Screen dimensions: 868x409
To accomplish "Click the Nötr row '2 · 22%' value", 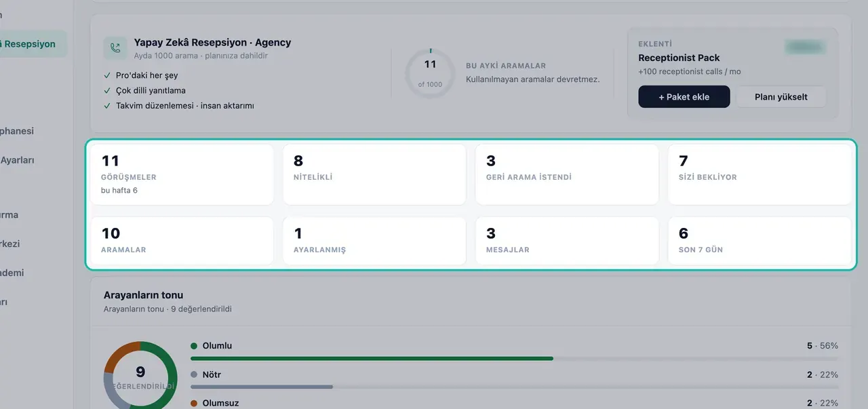I will click(823, 374).
